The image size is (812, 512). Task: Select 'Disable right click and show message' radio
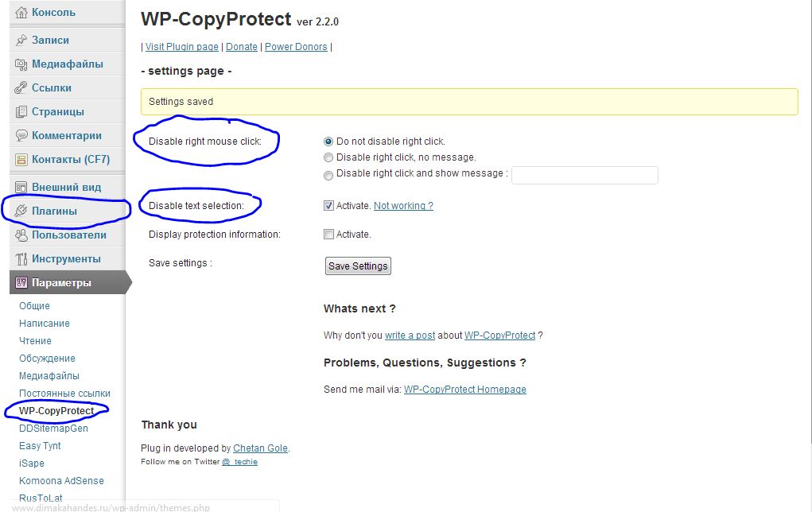click(328, 176)
